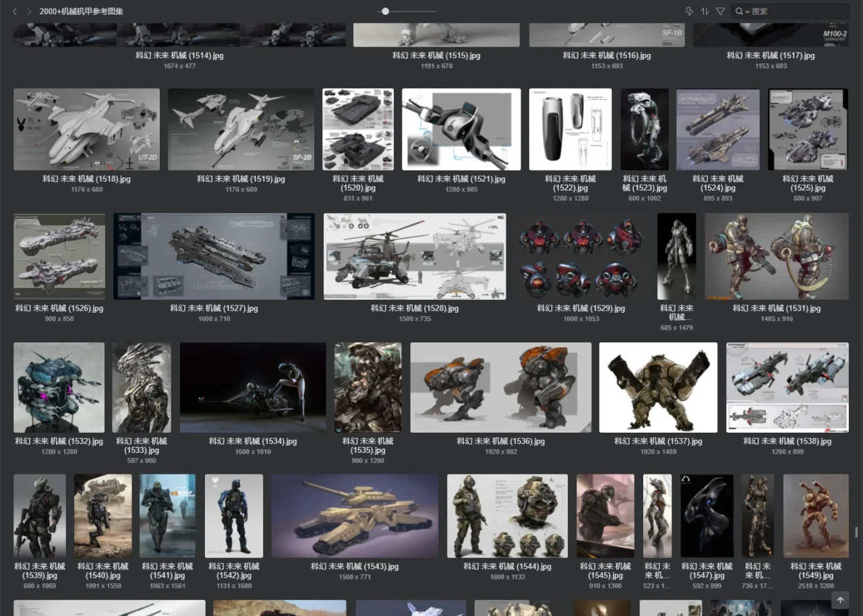The image size is (863, 616).
Task: Select the red-white gunship sheet thumbnail (1538)
Action: (x=787, y=388)
